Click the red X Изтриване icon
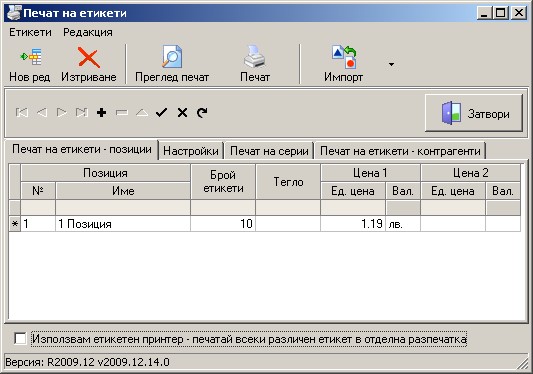This screenshot has width=533, height=374. click(88, 57)
